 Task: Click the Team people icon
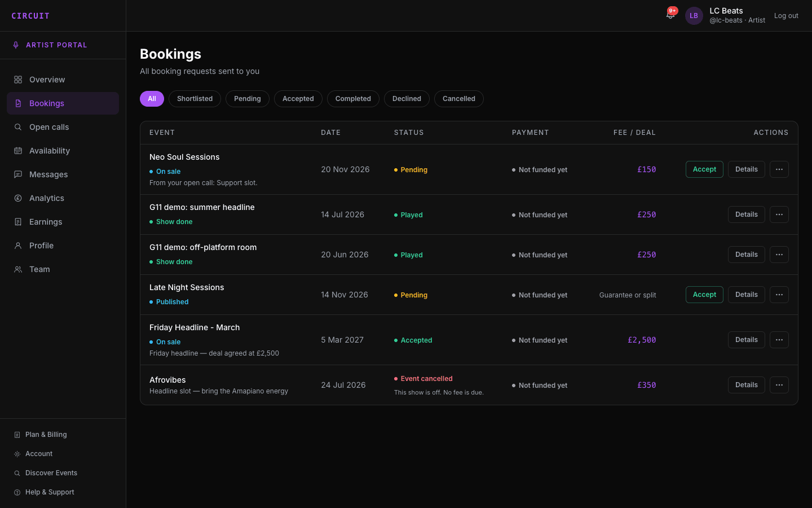pos(18,269)
